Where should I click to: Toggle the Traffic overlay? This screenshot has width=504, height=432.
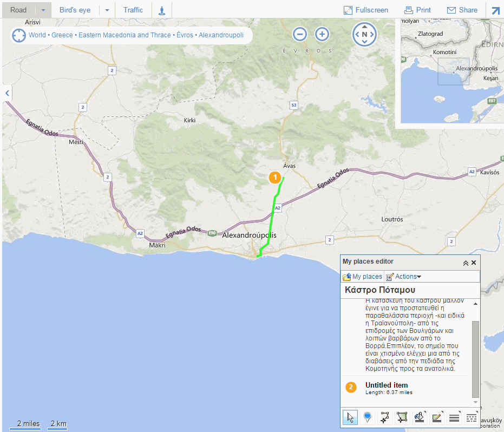pyautogui.click(x=133, y=10)
